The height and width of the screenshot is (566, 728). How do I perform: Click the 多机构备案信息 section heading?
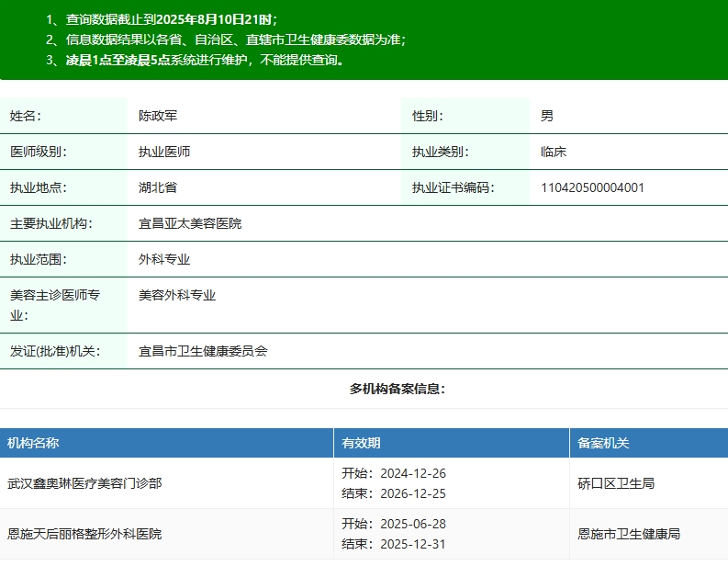pyautogui.click(x=398, y=390)
